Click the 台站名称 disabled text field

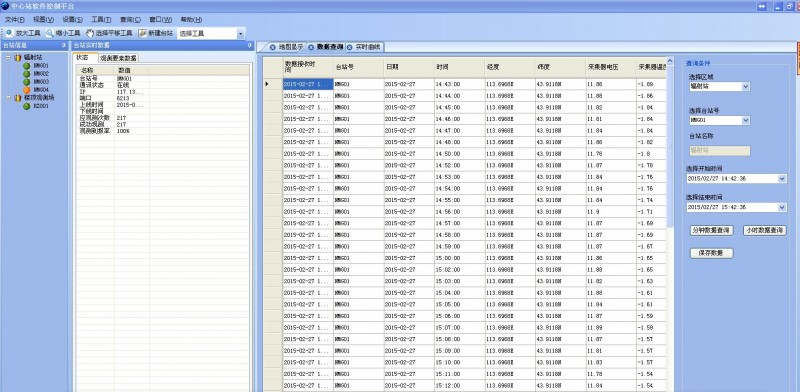tap(719, 151)
